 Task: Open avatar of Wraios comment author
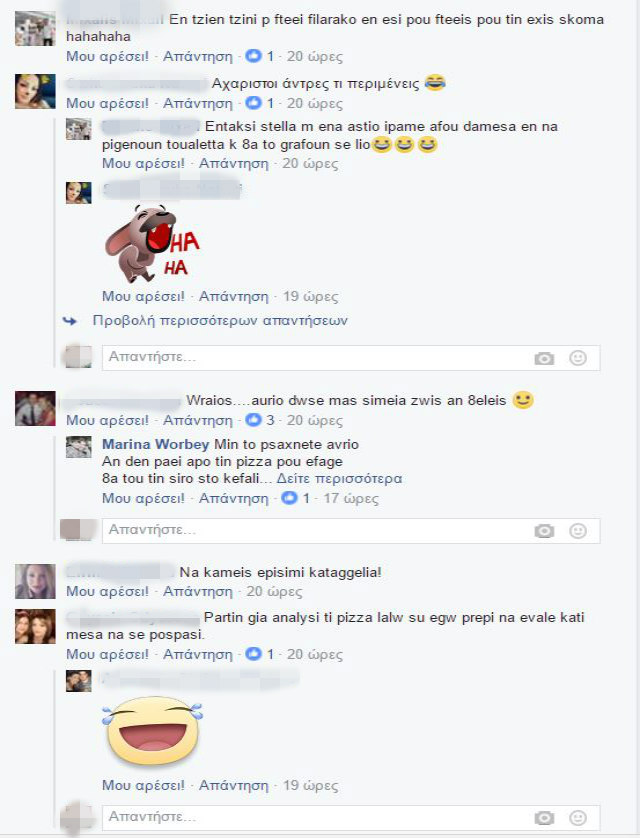point(35,409)
